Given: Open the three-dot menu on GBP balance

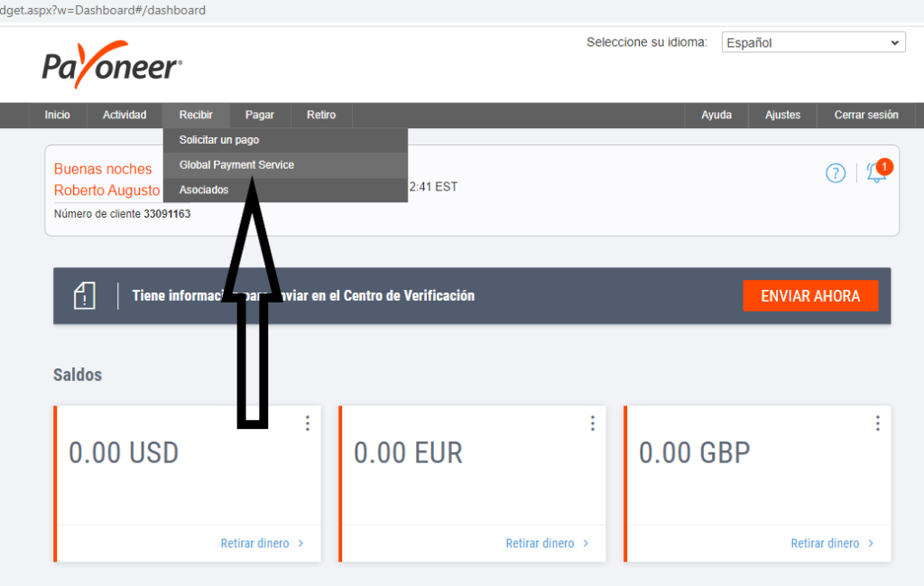Looking at the screenshot, I should [878, 423].
